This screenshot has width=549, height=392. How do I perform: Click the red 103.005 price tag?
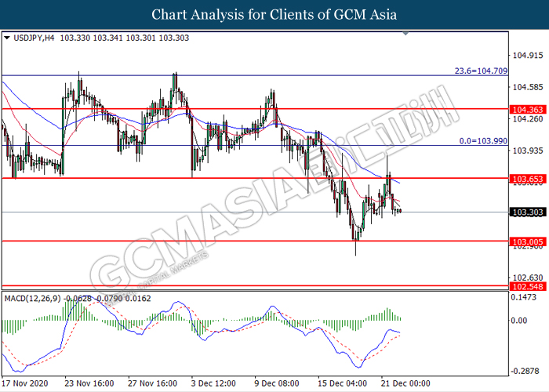pos(528,241)
